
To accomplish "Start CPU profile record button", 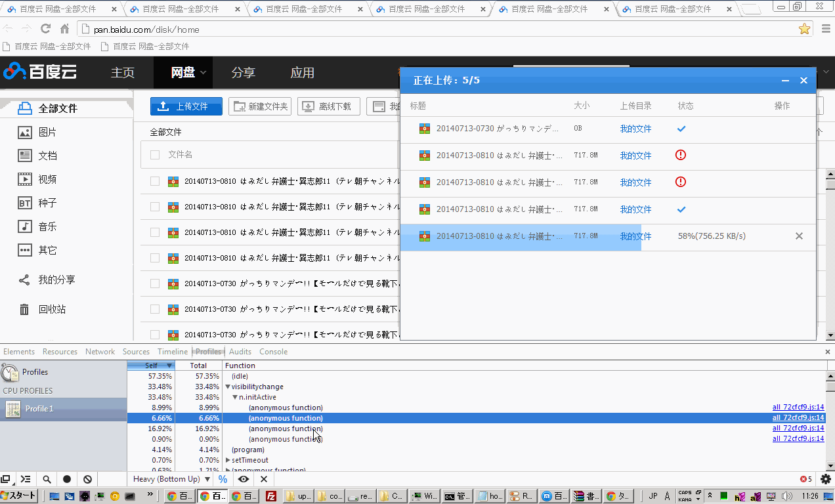I will click(67, 480).
